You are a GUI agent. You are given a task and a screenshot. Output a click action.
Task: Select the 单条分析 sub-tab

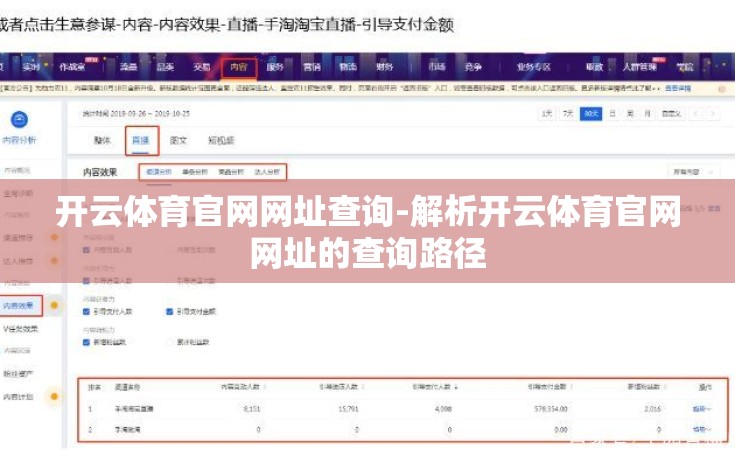click(x=195, y=172)
